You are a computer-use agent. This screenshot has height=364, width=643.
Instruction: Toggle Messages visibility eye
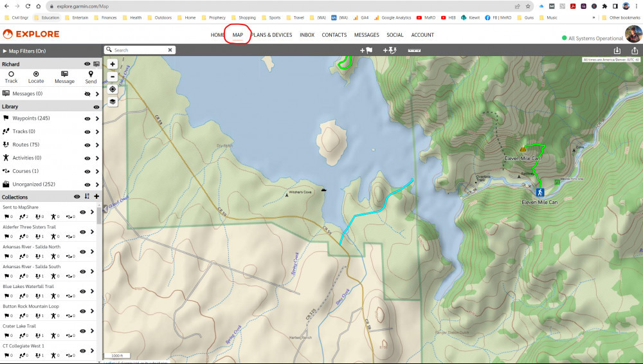tap(87, 94)
